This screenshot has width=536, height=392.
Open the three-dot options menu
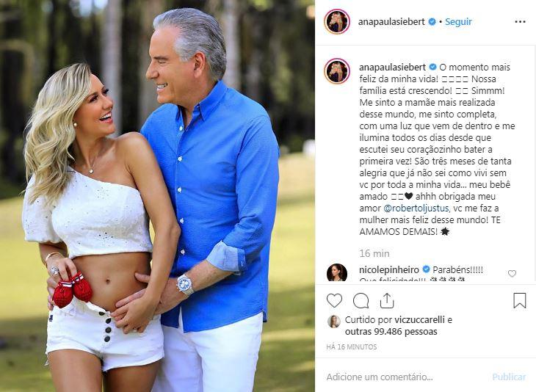click(x=520, y=22)
